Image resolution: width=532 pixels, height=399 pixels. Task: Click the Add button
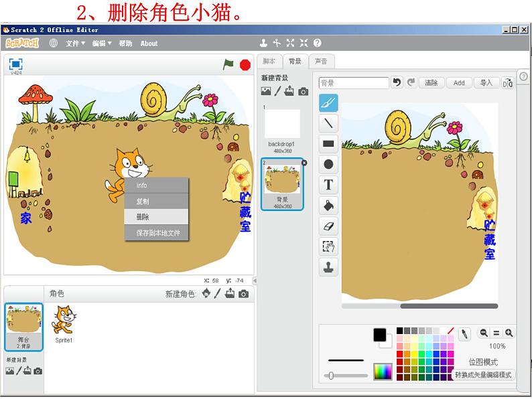[x=459, y=83]
